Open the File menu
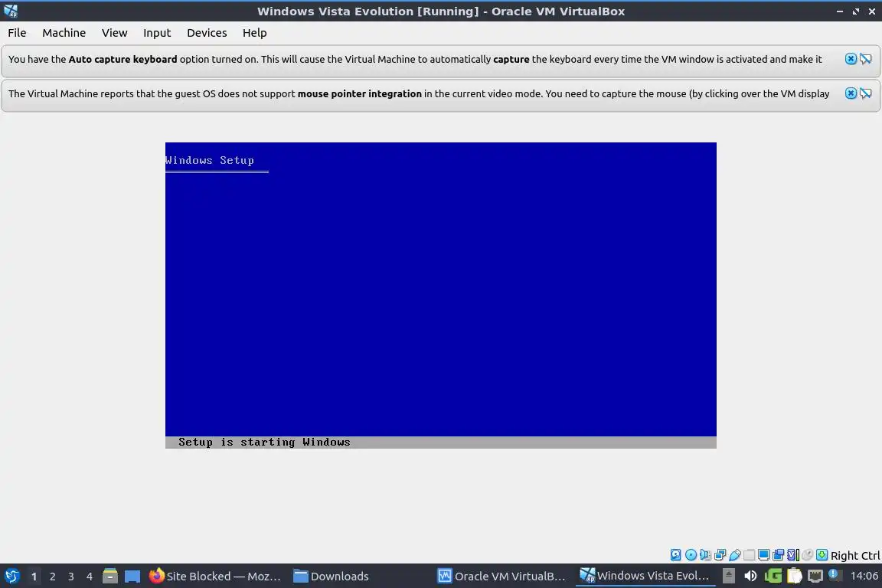 click(17, 33)
